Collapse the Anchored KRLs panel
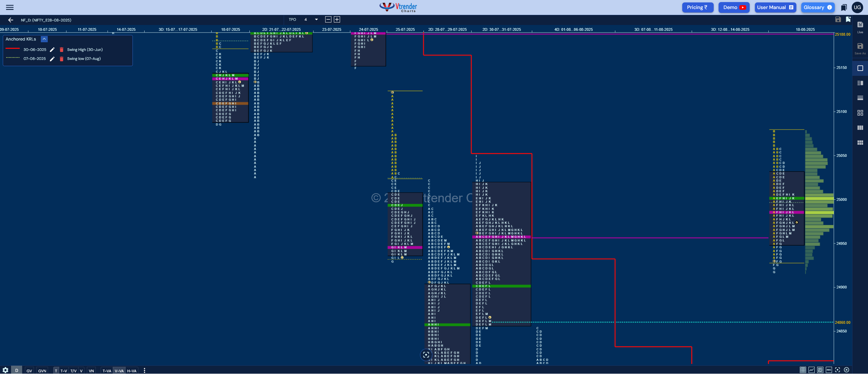This screenshot has height=374, width=868. point(44,39)
